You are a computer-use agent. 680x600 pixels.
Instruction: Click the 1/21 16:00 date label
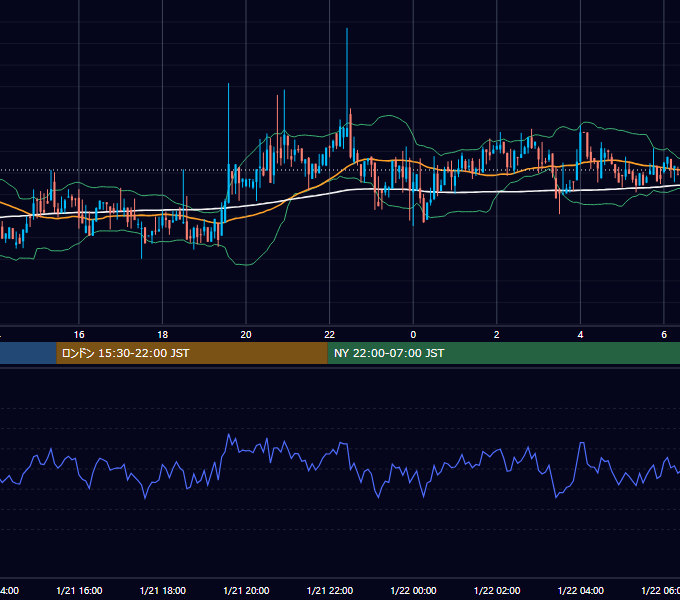click(x=79, y=590)
